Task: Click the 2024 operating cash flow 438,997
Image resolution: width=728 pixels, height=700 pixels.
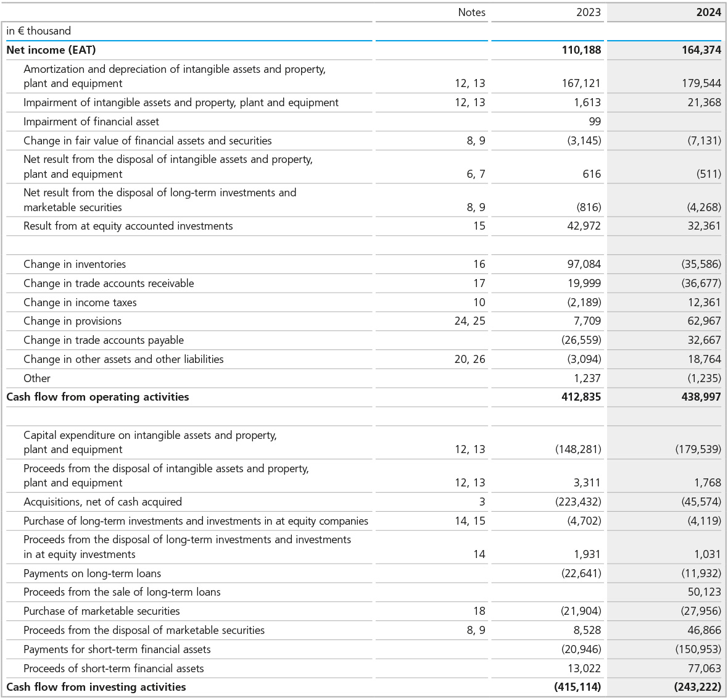Action: 701,397
